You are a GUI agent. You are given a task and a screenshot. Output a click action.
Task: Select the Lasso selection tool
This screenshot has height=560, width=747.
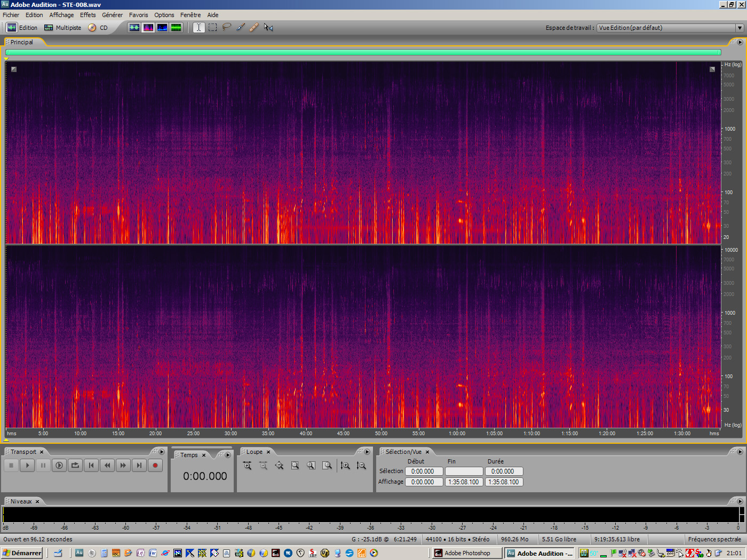pyautogui.click(x=227, y=27)
